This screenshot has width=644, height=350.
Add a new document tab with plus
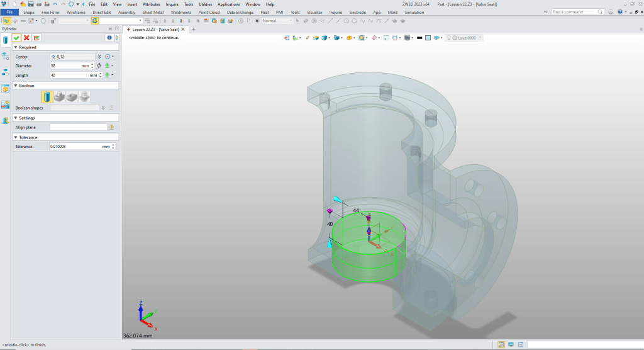tap(193, 29)
